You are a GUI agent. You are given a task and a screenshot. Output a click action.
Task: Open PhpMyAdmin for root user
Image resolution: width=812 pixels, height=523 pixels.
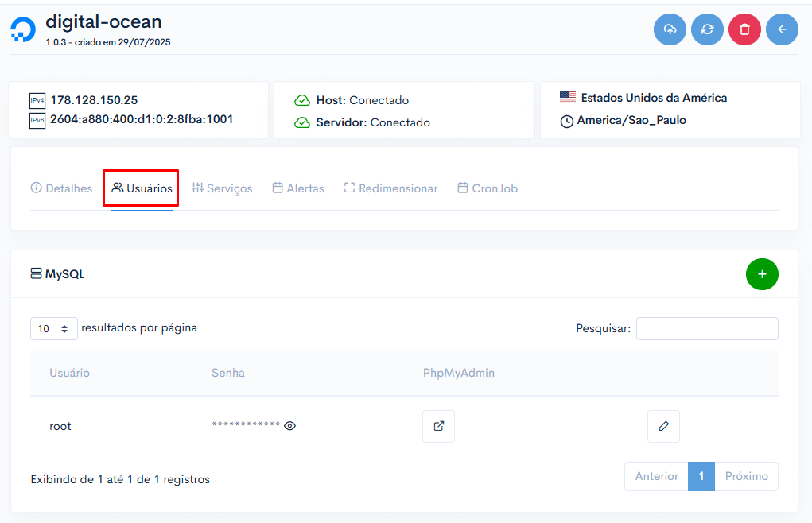coord(438,426)
